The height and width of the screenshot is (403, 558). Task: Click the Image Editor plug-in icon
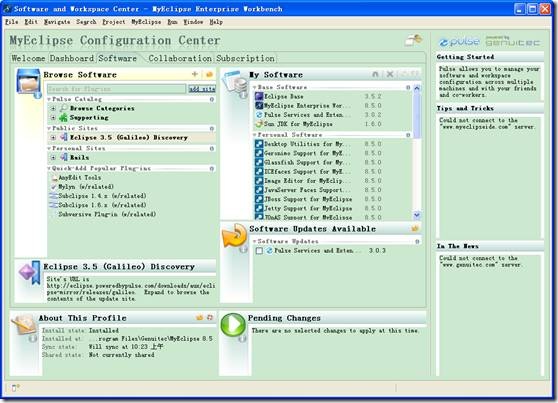(259, 180)
